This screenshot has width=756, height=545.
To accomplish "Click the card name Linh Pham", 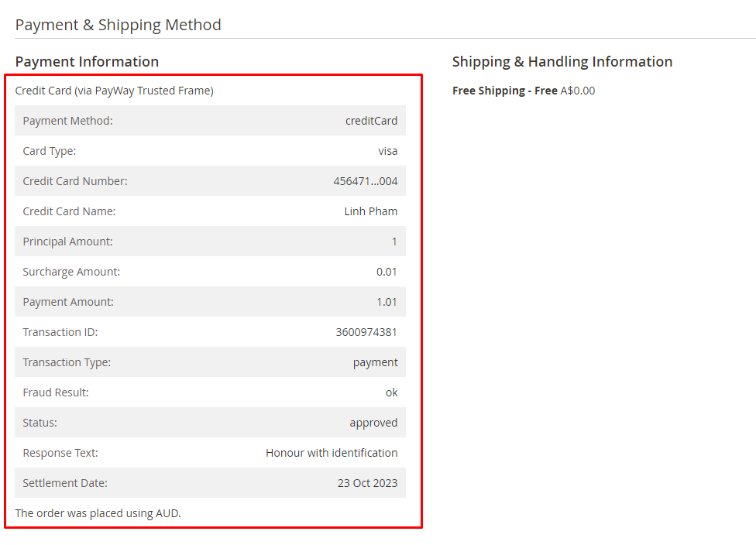I will click(x=370, y=211).
